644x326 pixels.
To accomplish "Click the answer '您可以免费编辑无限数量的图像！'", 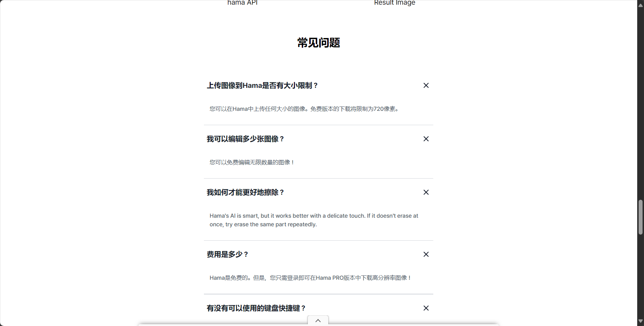I will pyautogui.click(x=252, y=162).
